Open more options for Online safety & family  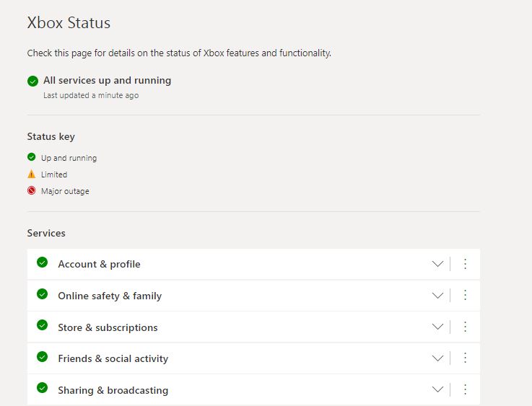465,295
